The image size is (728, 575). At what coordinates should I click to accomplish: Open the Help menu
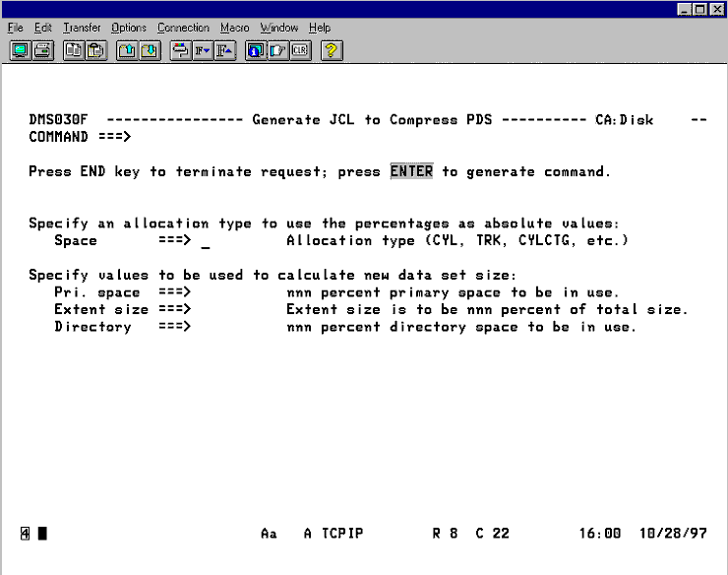point(320,28)
